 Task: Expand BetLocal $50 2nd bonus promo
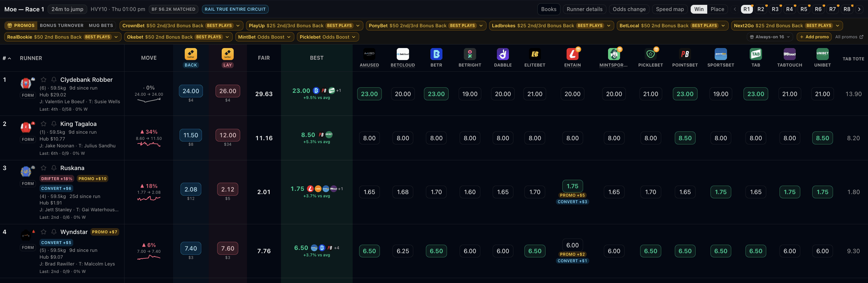[673, 26]
